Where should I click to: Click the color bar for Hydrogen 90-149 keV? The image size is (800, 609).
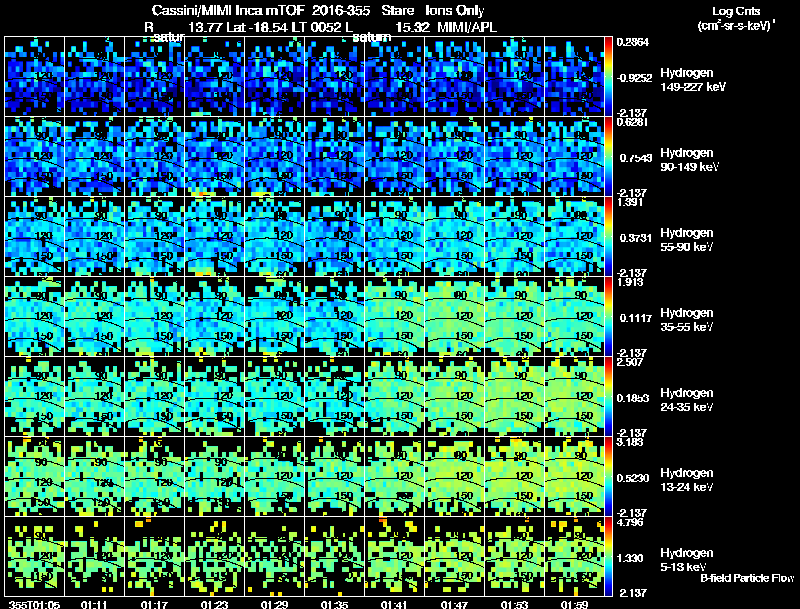(x=608, y=157)
